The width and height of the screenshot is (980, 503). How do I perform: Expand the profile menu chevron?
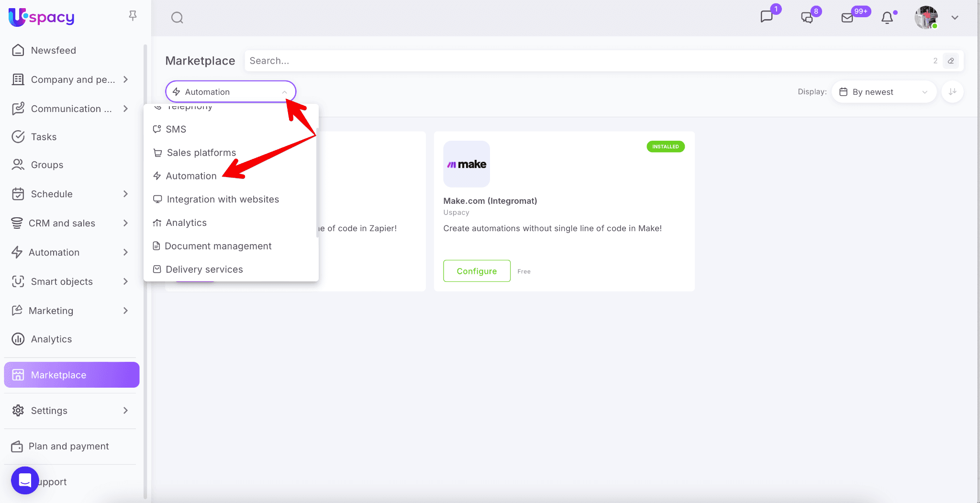pyautogui.click(x=955, y=18)
